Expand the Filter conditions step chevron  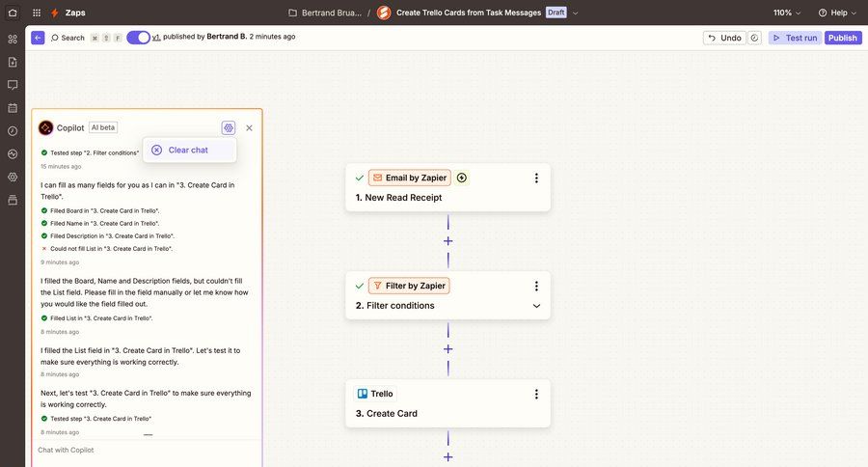click(x=536, y=306)
